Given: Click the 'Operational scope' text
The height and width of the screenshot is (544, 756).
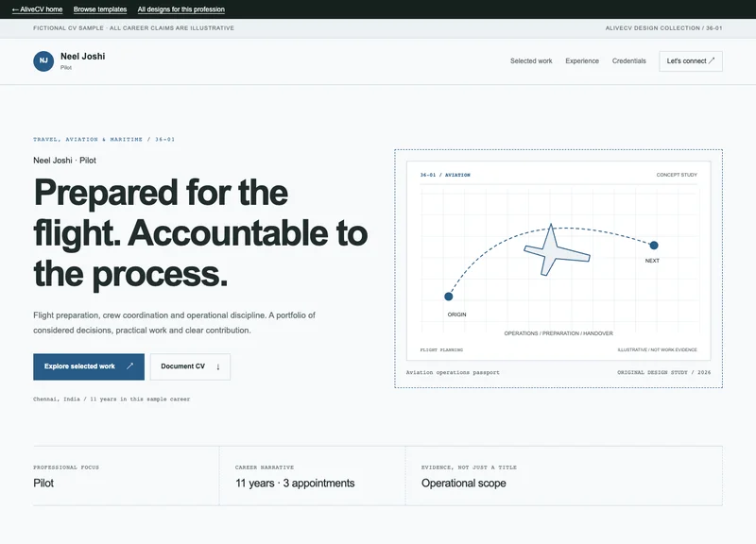Looking at the screenshot, I should click(463, 483).
